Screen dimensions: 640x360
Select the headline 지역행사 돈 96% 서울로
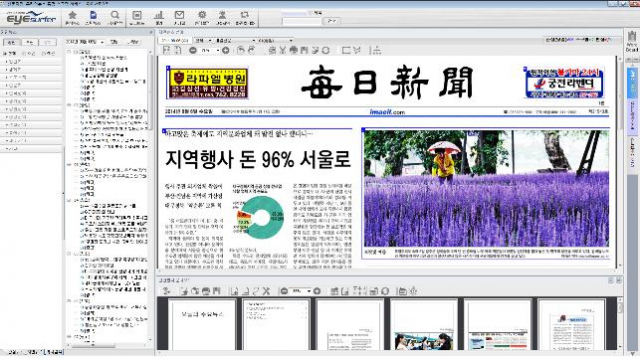pos(258,159)
